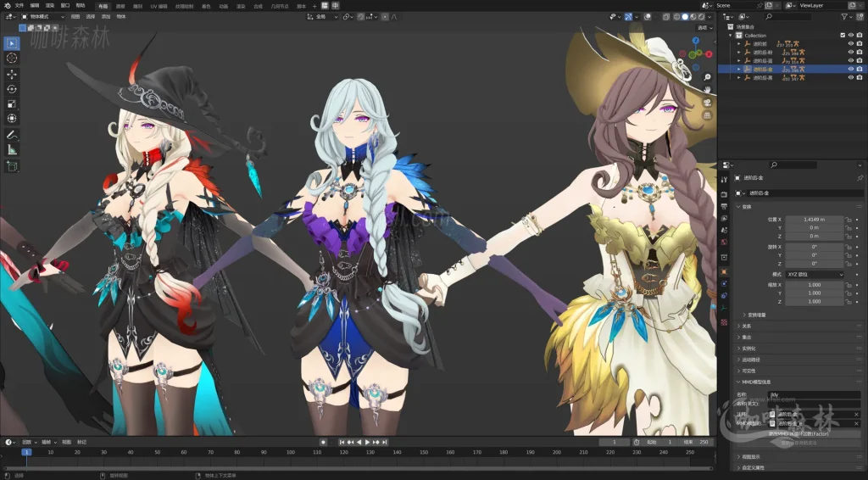Viewport: 868px width, 480px height.
Task: Open the 帮助 Help menu
Action: click(81, 6)
